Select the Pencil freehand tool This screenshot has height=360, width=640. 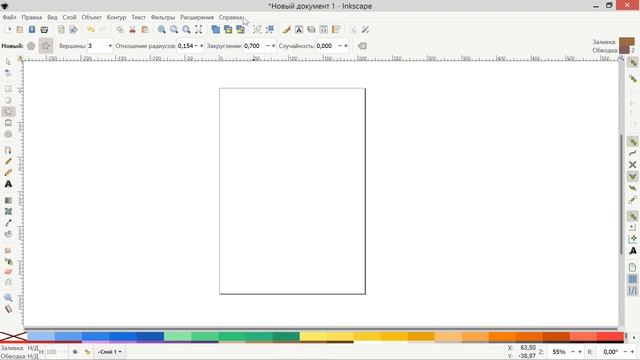pos(8,162)
